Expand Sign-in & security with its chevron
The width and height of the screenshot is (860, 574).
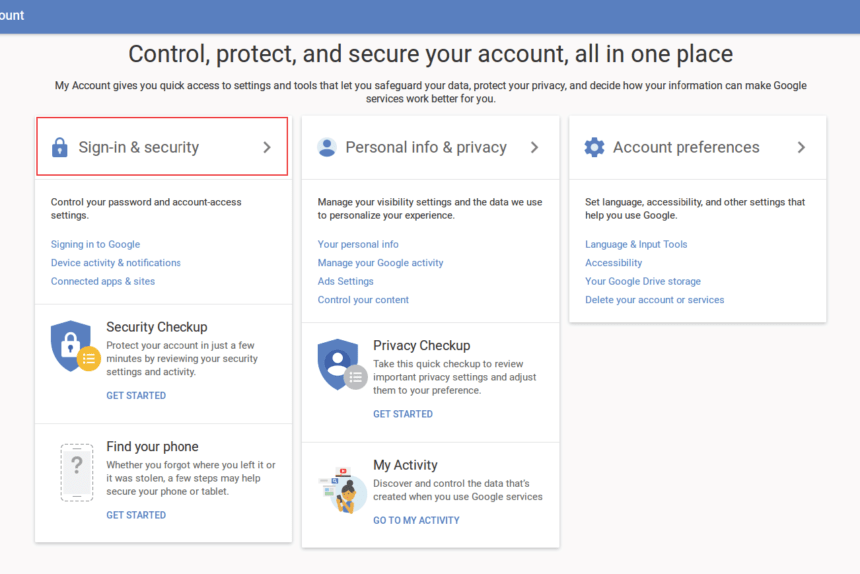pos(267,147)
